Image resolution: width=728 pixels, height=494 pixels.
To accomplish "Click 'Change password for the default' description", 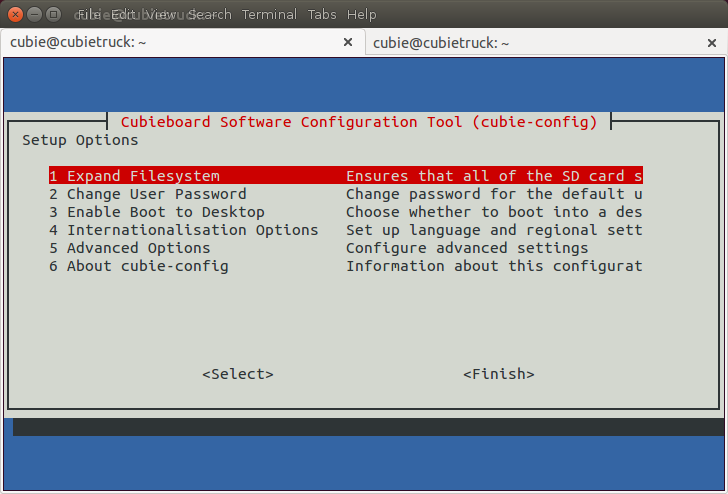I will pyautogui.click(x=494, y=194).
